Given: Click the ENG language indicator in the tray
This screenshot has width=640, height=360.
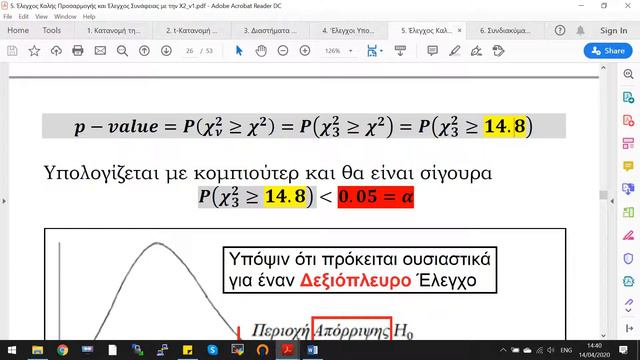Looking at the screenshot, I should (566, 350).
